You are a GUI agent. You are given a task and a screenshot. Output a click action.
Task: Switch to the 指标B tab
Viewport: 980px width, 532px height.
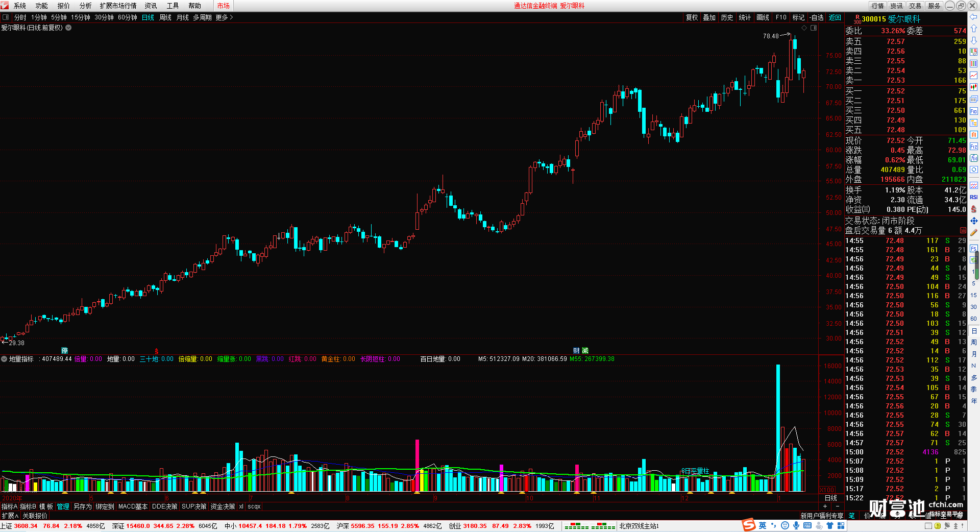[28, 506]
